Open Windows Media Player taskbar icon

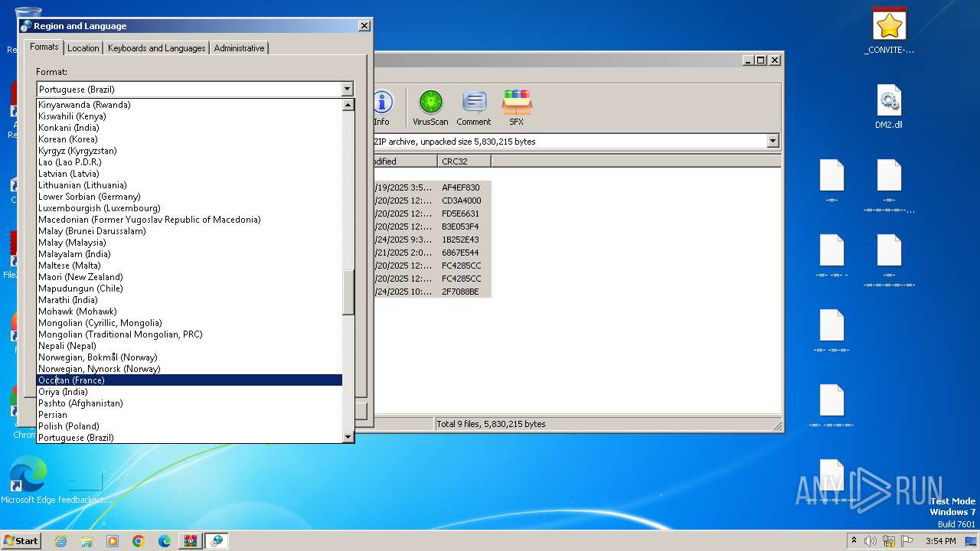coord(113,541)
